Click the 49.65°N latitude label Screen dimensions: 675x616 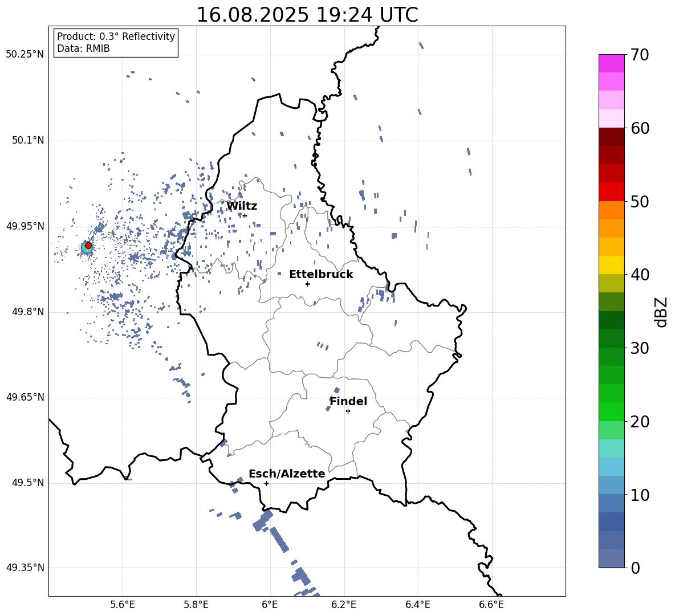click(25, 397)
